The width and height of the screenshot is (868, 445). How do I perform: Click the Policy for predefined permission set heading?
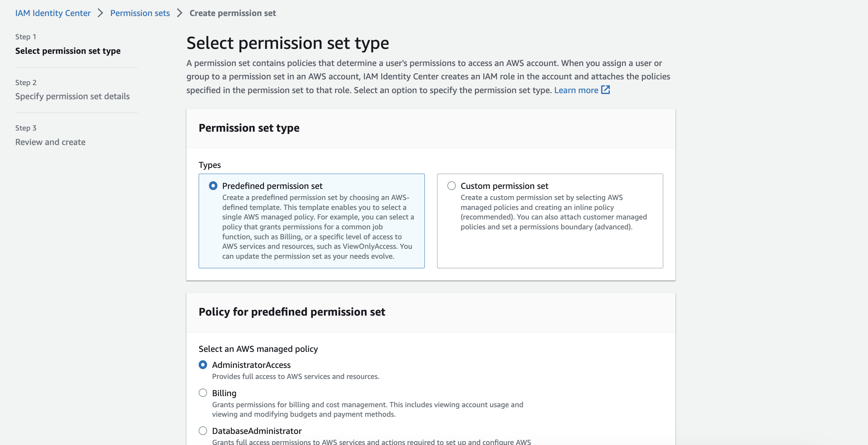coord(292,312)
